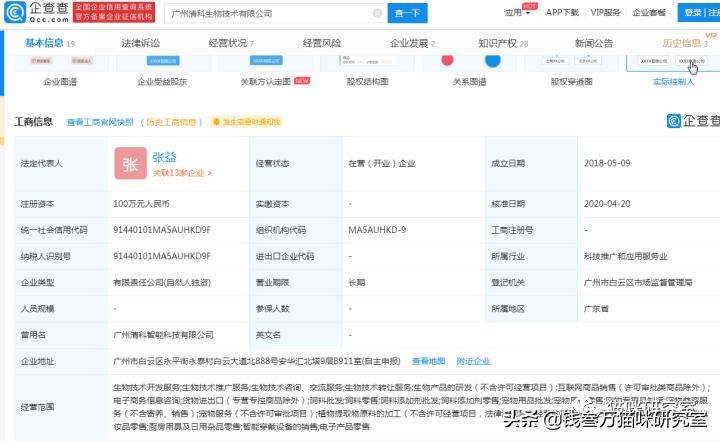Viewport: 720px width, 441px height.
Task: Switch to the 知识产权 tab
Action: 503,43
